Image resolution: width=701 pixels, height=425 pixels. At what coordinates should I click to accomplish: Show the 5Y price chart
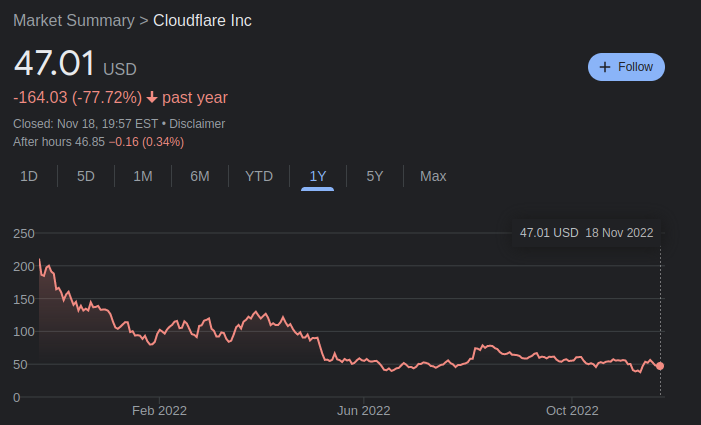[x=375, y=176]
